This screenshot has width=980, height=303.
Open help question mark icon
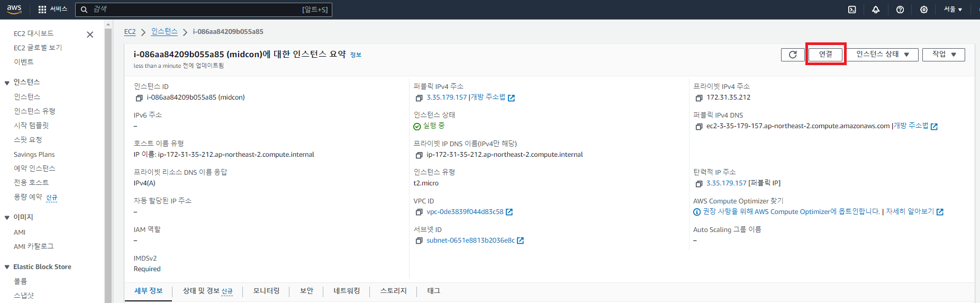pos(900,10)
